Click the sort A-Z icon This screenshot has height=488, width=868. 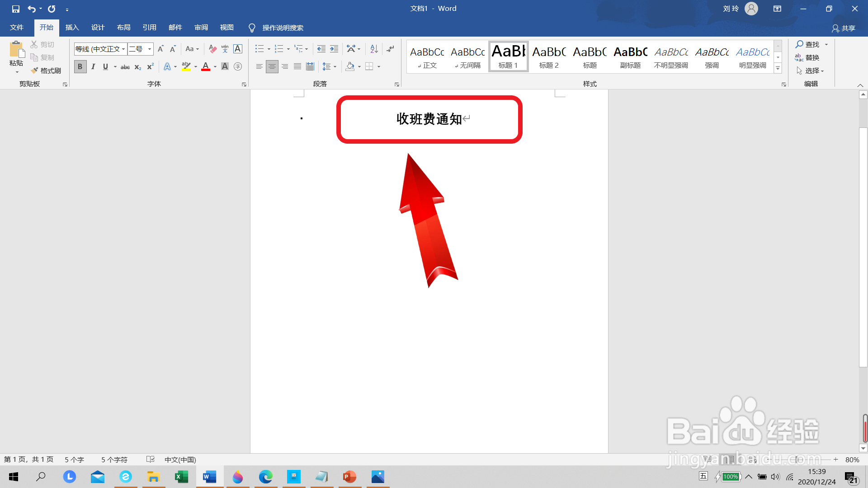point(374,49)
